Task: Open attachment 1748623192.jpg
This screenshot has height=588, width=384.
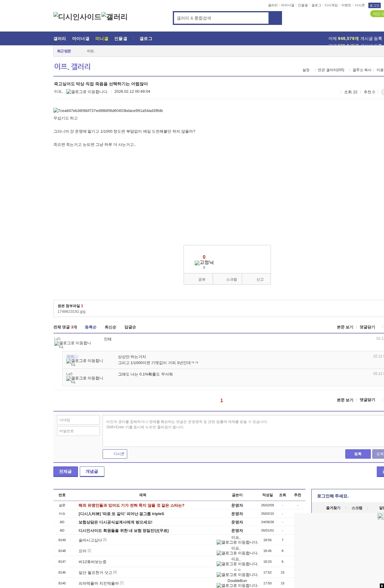Action: pyautogui.click(x=71, y=312)
